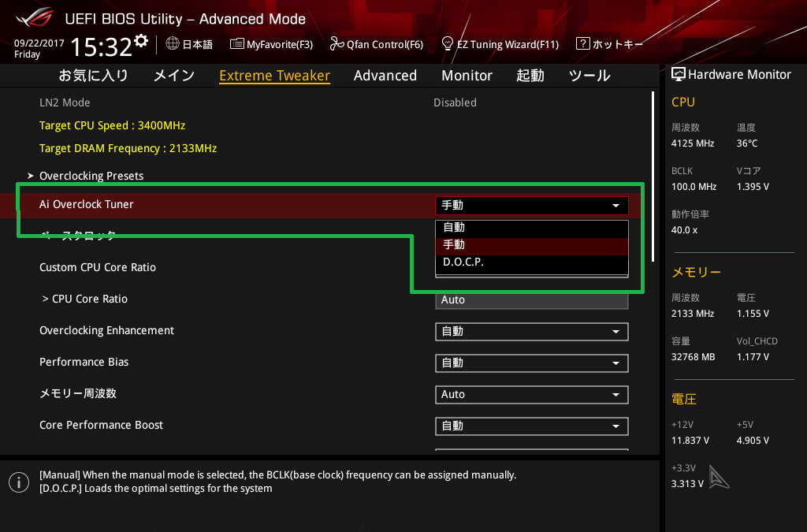Open the ホットキー help
Screen dimensions: 807x532
(x=609, y=44)
